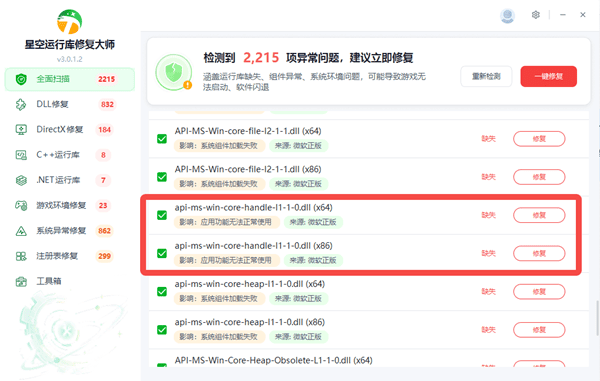Image resolution: width=600 pixels, height=381 pixels.
Task: Select the api-ms-win-core-heap-l1-1-0.dll (x64) file name
Action: coord(249,284)
